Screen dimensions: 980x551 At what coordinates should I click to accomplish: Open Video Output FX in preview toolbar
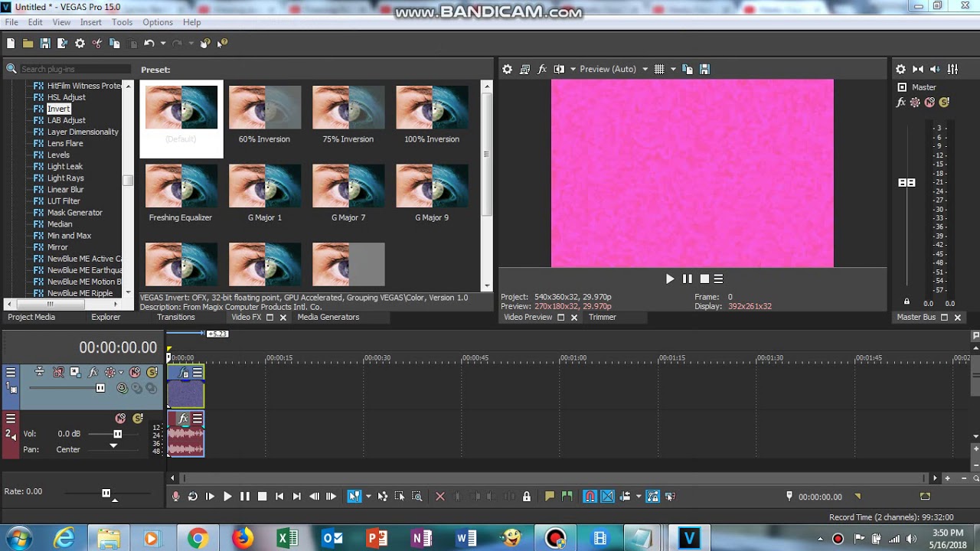click(542, 69)
